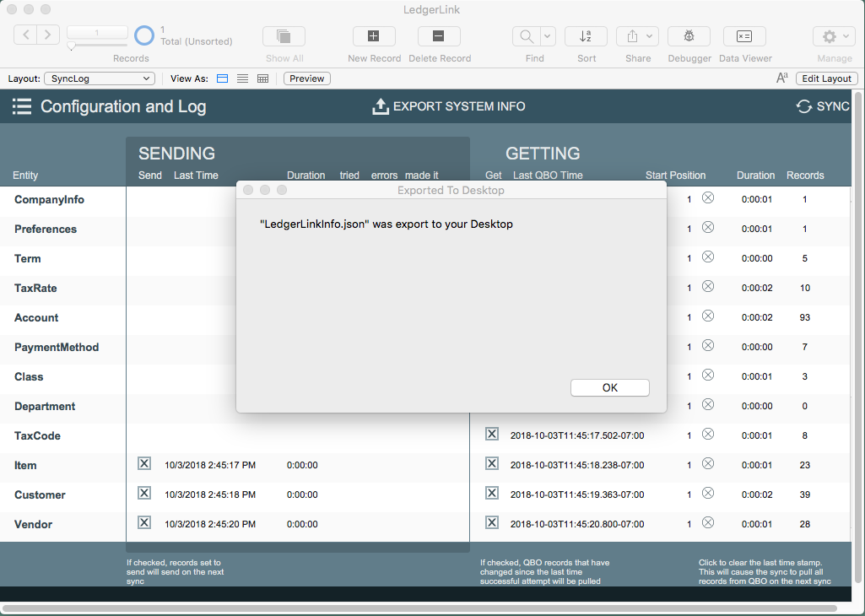
Task: Open the Layout dropdown showing SyncLog
Action: tap(100, 78)
